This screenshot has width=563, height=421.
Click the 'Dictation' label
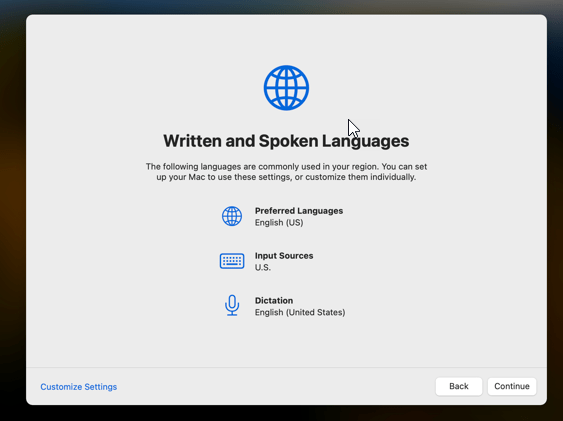[x=274, y=300]
